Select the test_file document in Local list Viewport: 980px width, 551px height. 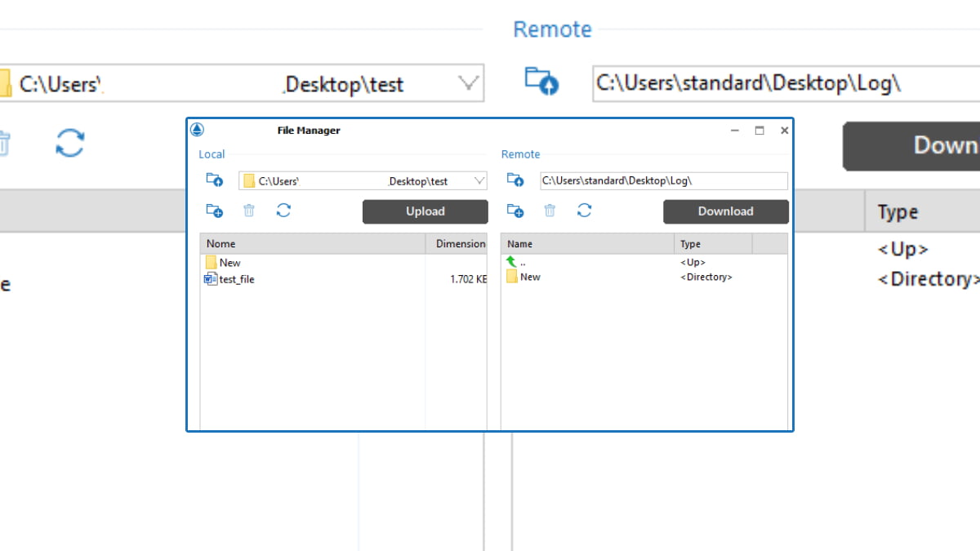click(236, 279)
